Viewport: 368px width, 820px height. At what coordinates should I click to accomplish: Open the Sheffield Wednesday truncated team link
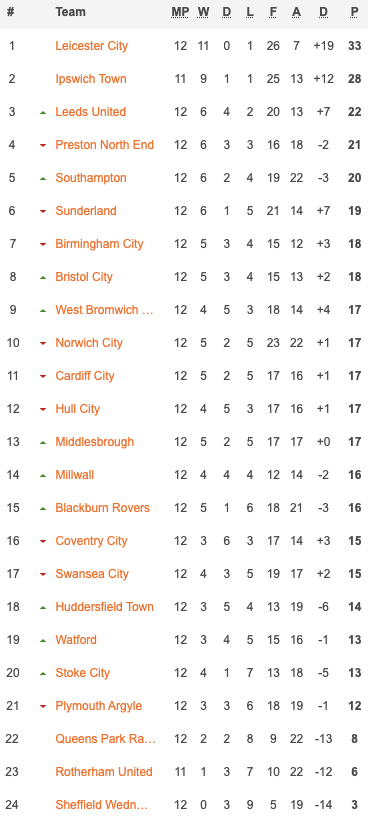pyautogui.click(x=102, y=804)
